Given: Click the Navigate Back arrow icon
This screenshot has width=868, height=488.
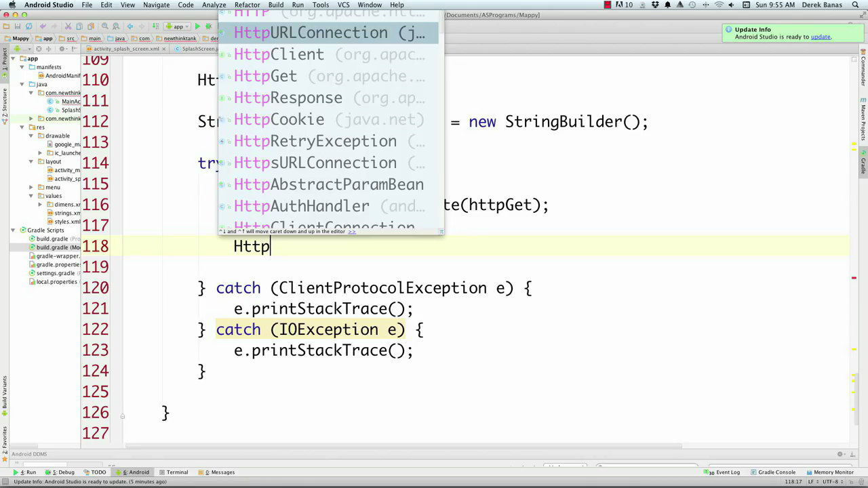Looking at the screenshot, I should pos(130,26).
